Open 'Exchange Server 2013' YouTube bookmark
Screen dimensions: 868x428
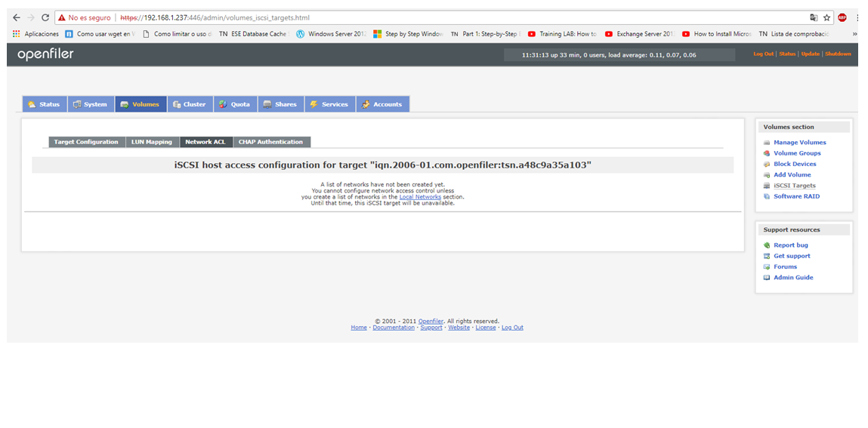[x=640, y=34]
